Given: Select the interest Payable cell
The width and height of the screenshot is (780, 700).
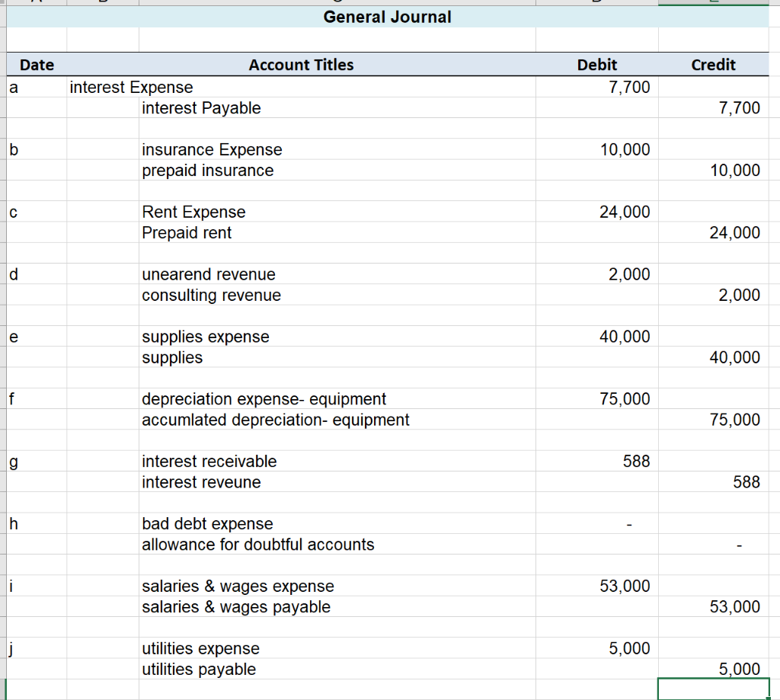Looking at the screenshot, I should (x=337, y=108).
